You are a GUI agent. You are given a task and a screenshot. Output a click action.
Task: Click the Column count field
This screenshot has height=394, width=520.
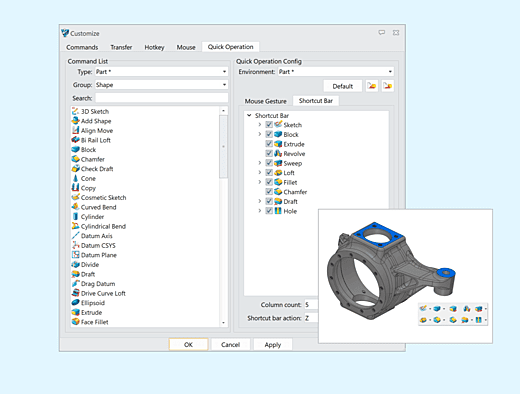coord(311,305)
